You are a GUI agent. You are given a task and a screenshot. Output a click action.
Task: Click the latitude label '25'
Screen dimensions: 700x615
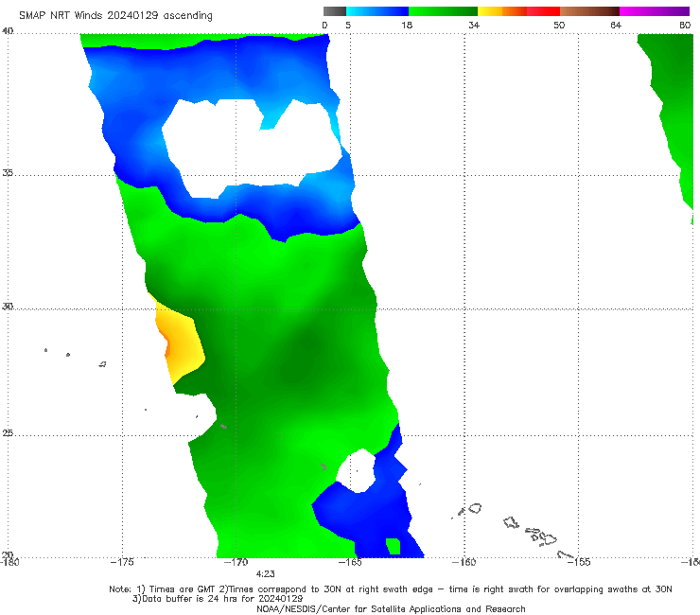pyautogui.click(x=8, y=433)
